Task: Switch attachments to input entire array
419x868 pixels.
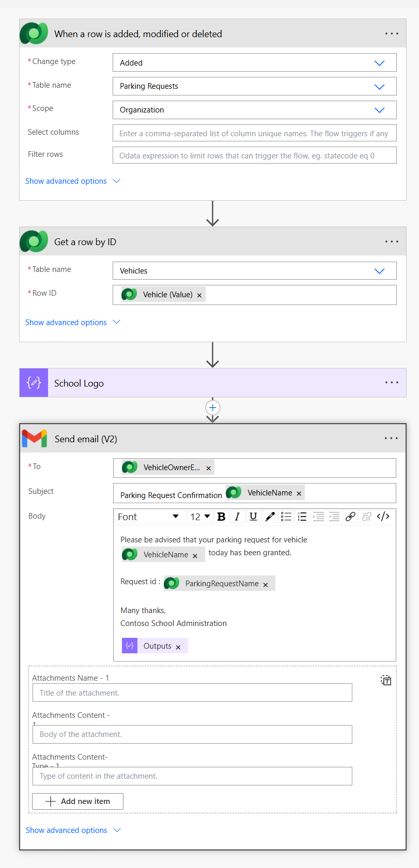Action: 386,680
